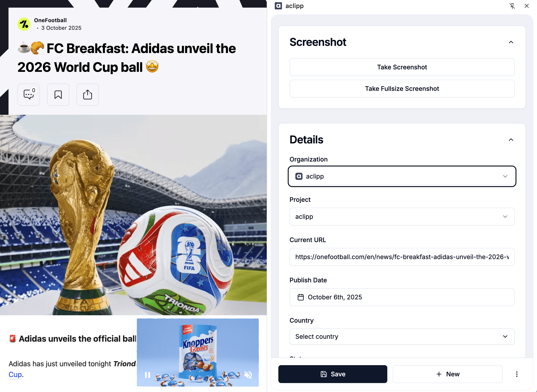Open the article comments via the speech bubble icon
Image resolution: width=537 pixels, height=392 pixels.
[28, 95]
